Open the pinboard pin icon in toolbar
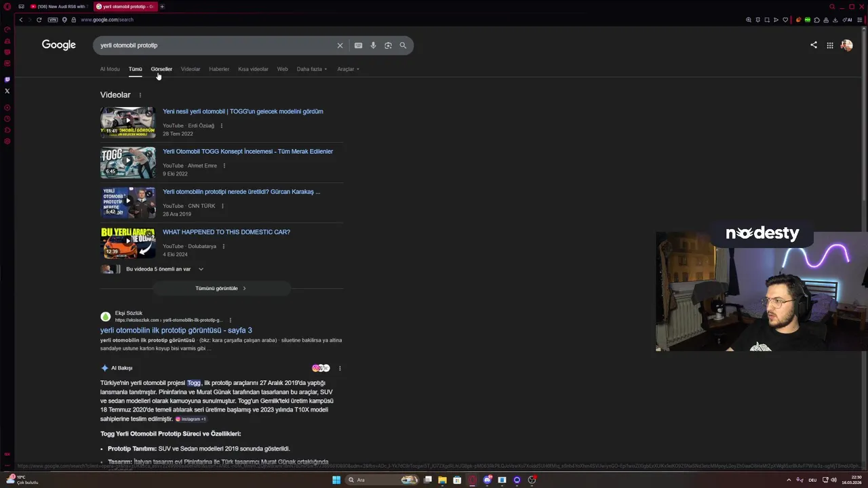 758,20
